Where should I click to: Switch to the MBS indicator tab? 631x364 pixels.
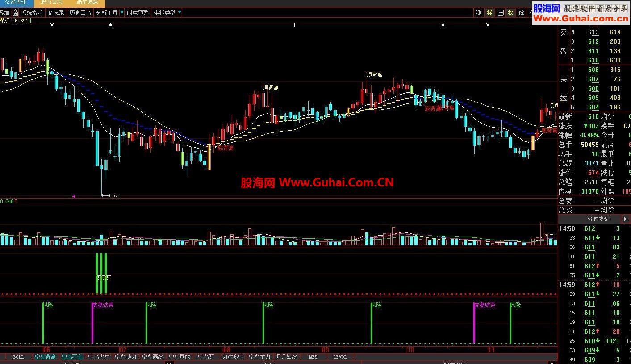[313, 357]
